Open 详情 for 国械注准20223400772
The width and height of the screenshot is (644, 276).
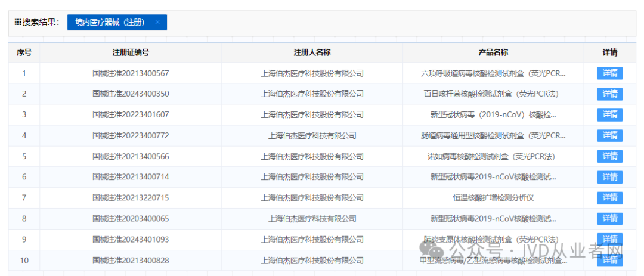pyautogui.click(x=610, y=135)
